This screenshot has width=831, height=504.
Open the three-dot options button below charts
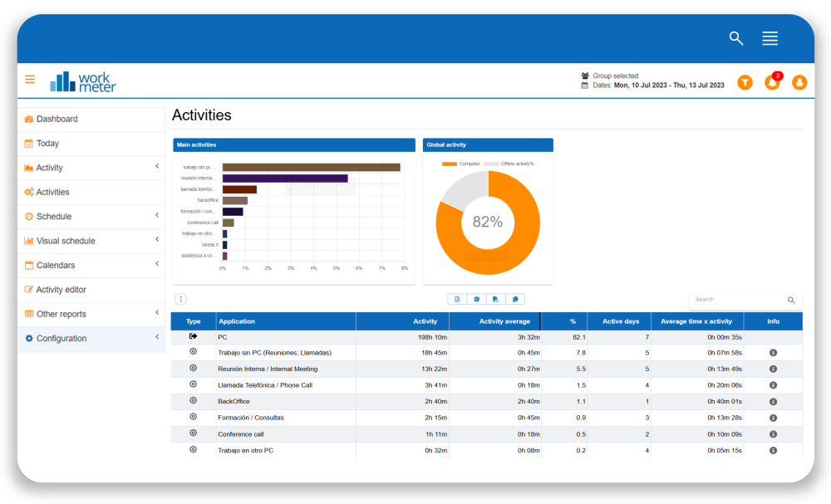click(180, 298)
